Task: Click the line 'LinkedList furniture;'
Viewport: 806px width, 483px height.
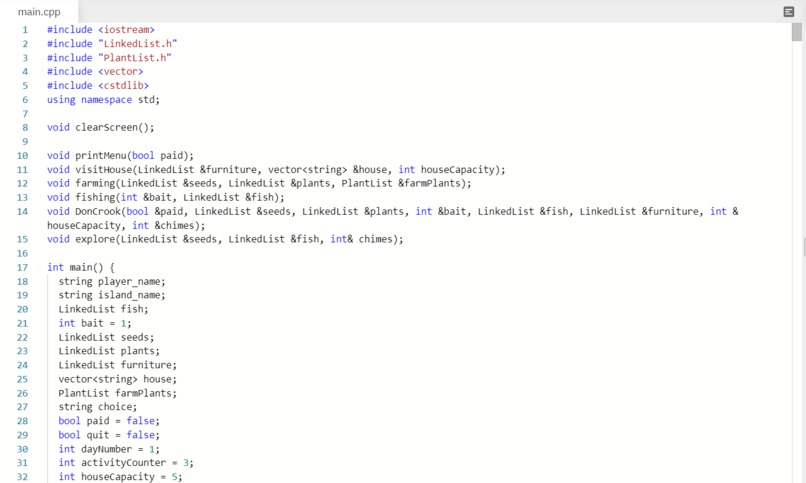Action: coord(117,365)
